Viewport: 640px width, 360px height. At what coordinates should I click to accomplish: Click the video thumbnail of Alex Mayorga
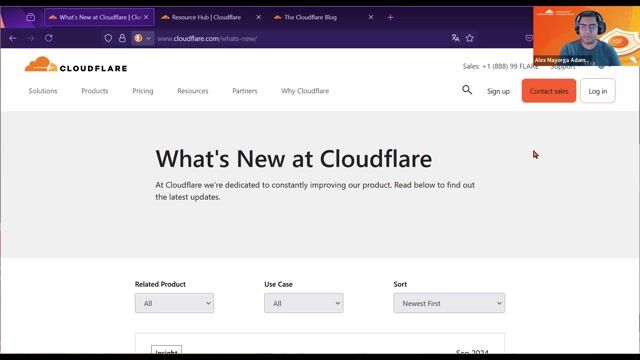(586, 37)
